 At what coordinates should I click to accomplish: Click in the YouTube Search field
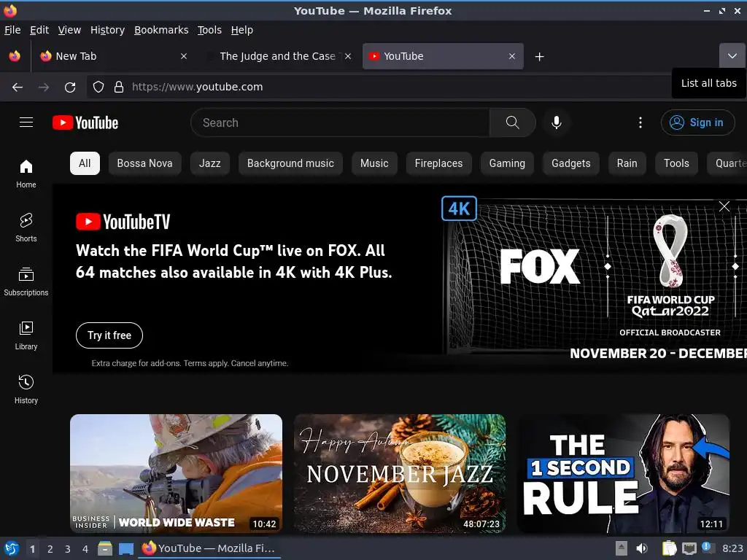(340, 122)
